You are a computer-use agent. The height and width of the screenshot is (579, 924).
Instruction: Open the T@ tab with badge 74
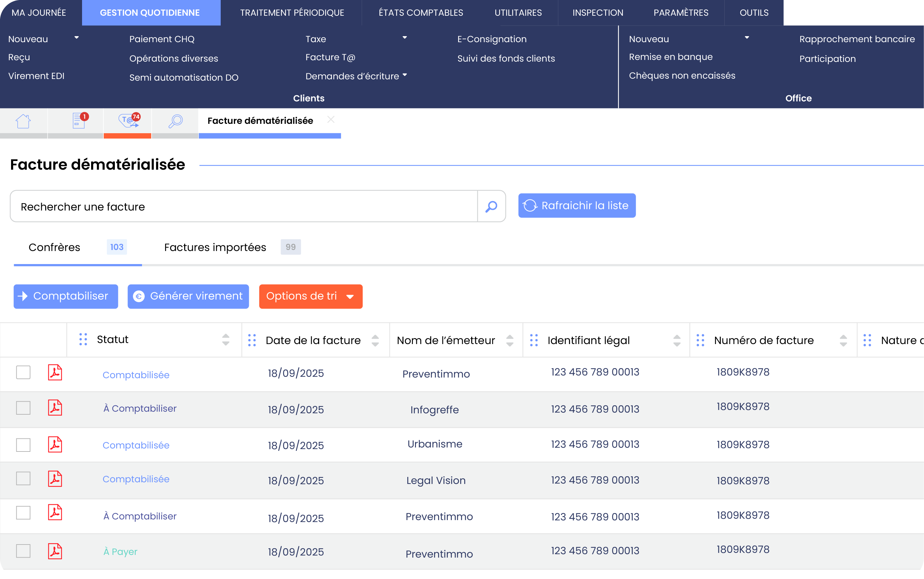[128, 121]
